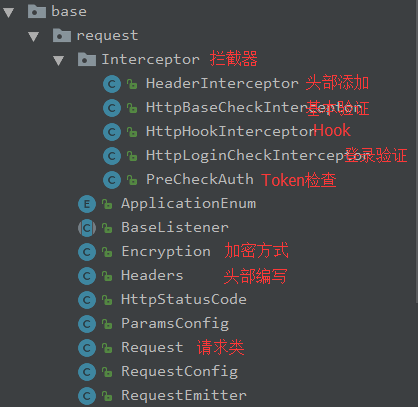Click the abstract class icon for BaseListener
Image resolution: width=418 pixels, height=407 pixels.
tap(87, 228)
